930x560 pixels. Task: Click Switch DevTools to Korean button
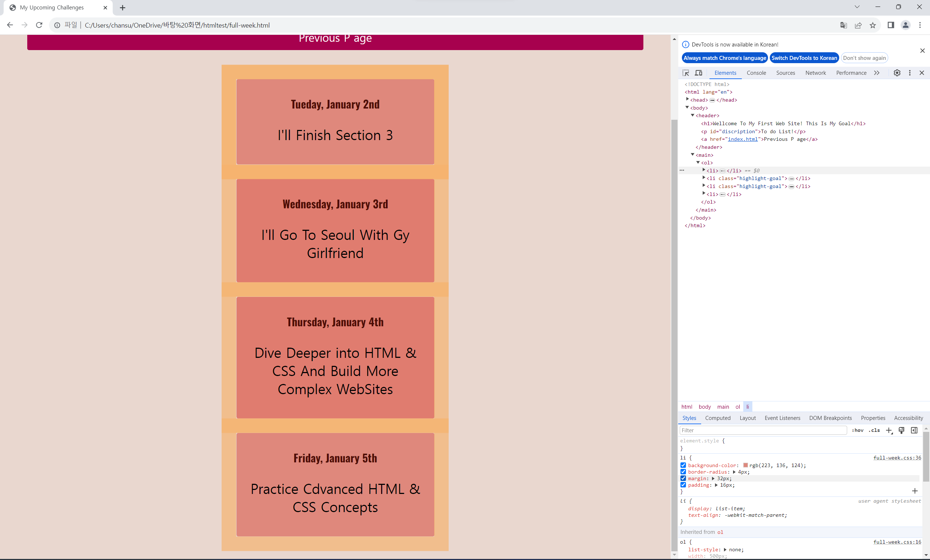point(804,58)
